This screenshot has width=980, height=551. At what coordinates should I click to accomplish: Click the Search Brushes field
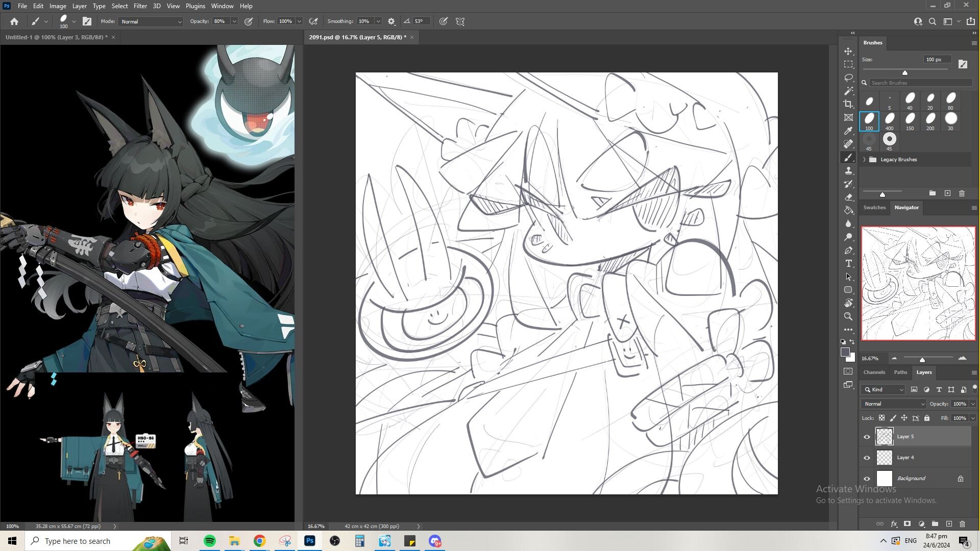[x=919, y=83]
